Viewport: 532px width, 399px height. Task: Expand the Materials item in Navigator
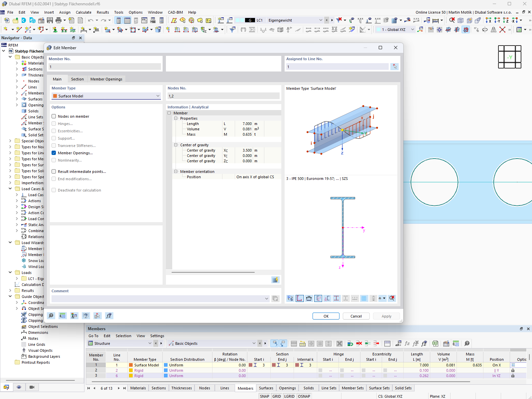[17, 63]
